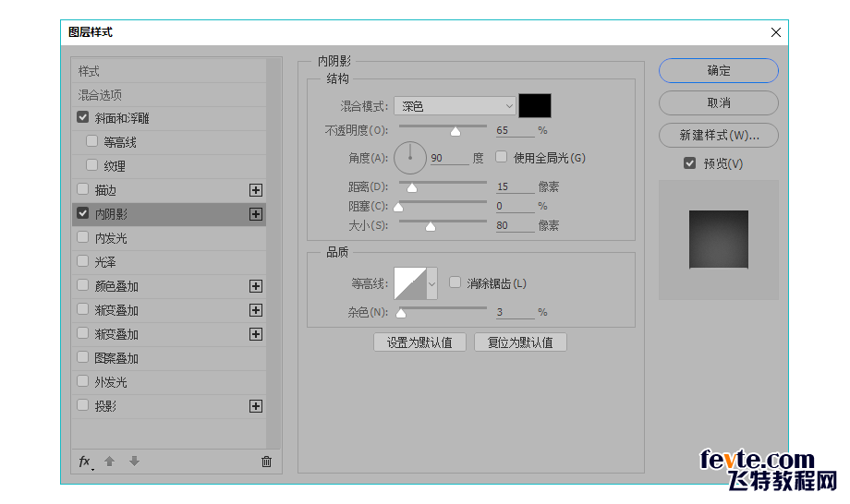
Task: Check the 外发光 checkbox
Action: (82, 381)
